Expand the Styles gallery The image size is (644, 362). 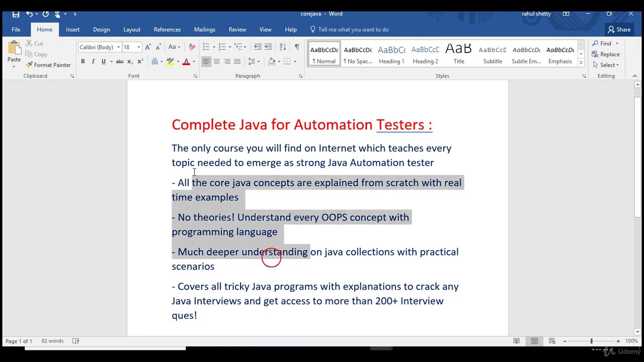(x=581, y=63)
